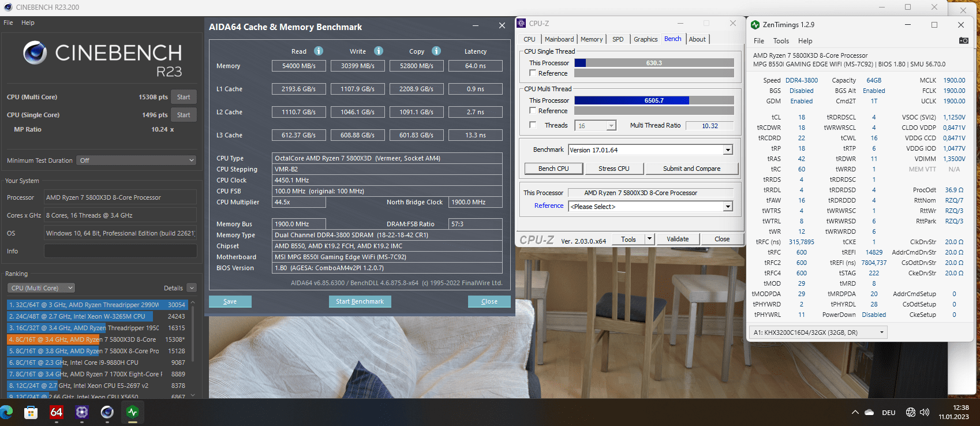The height and width of the screenshot is (426, 980).
Task: Switch to the CPU tab in CPU-Z
Action: [x=530, y=39]
